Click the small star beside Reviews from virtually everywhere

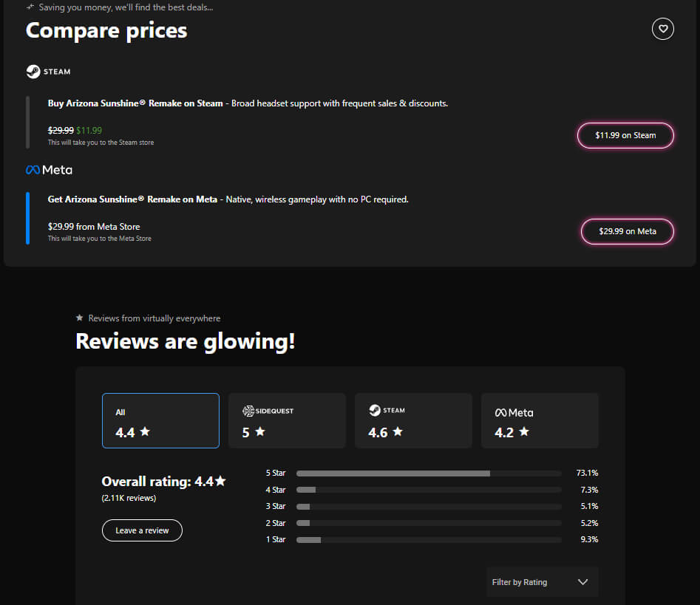(80, 318)
